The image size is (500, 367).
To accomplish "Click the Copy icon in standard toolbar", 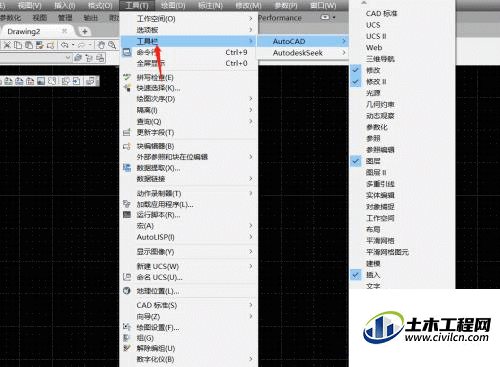I will [18, 45].
